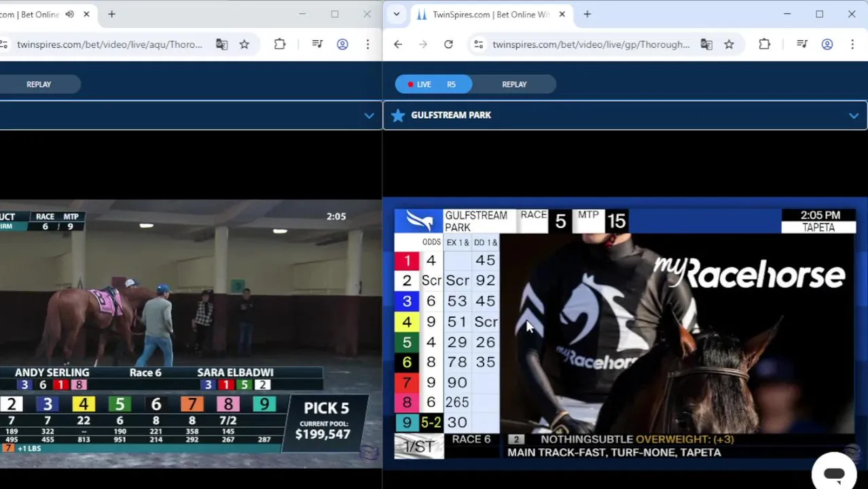Go back in the right window
Screen dimensions: 868x489
398,44
